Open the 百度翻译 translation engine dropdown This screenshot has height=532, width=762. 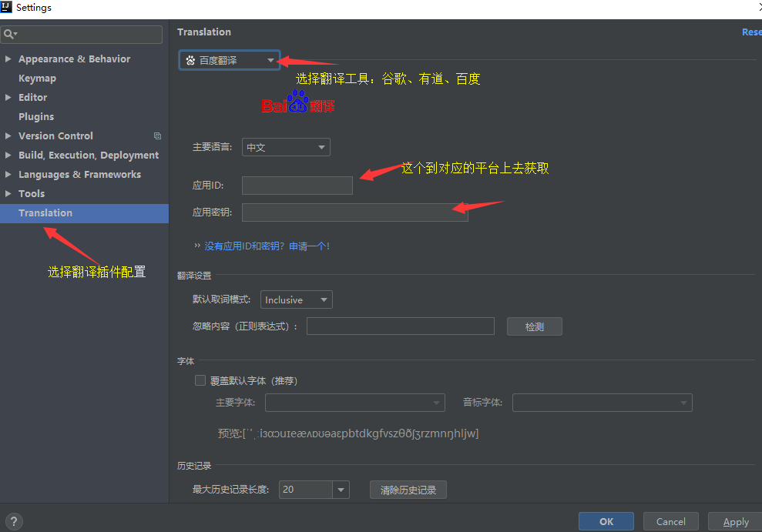[230, 60]
